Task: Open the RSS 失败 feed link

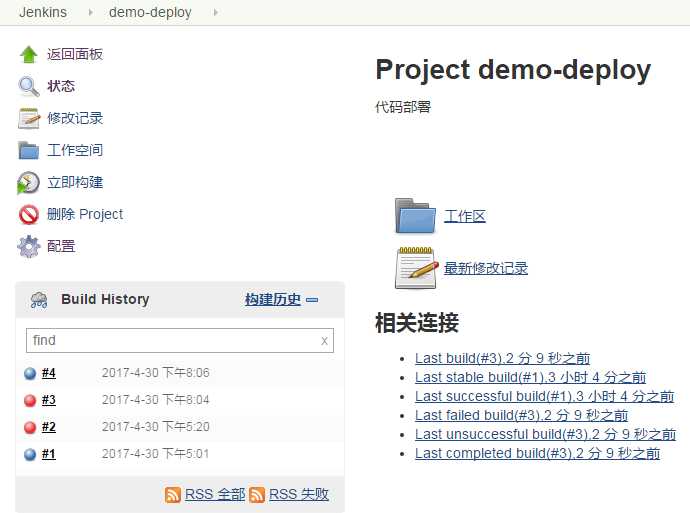Action: (x=299, y=495)
